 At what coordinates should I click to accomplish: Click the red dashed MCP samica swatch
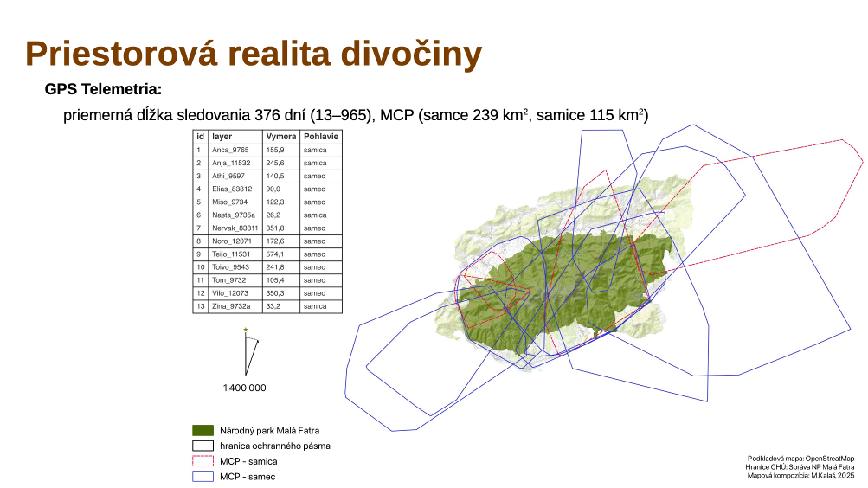[x=203, y=461]
